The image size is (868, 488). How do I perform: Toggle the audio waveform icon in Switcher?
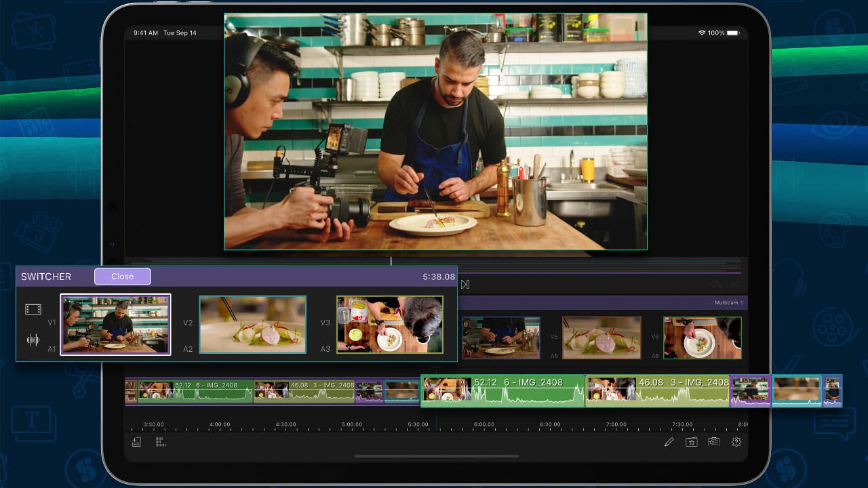pos(33,340)
